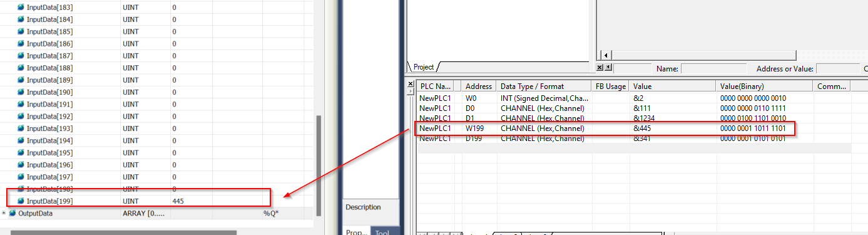Sort by the Address column header

tap(479, 86)
